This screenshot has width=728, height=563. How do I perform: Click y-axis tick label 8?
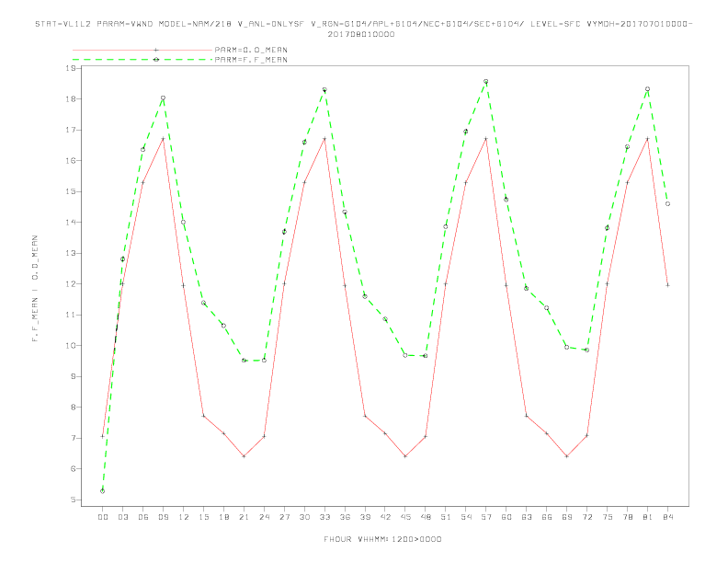pos(74,408)
